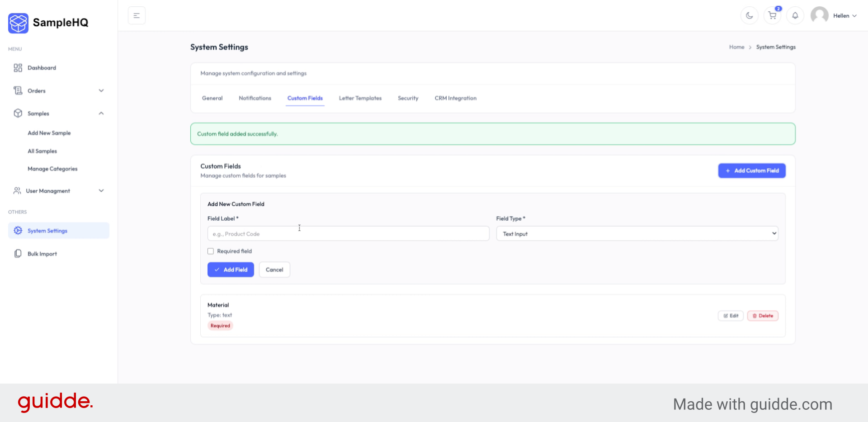Enable the Required field checkbox
Viewport: 868px width, 422px height.
[x=210, y=251]
